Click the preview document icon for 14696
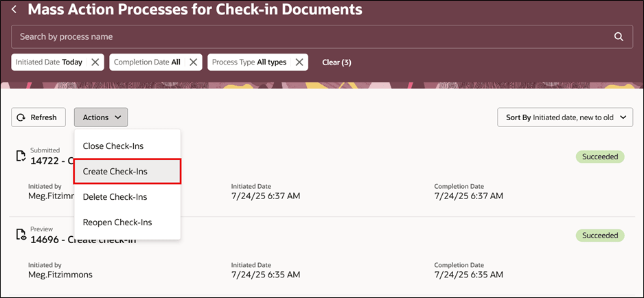This screenshot has width=644, height=298. [21, 235]
